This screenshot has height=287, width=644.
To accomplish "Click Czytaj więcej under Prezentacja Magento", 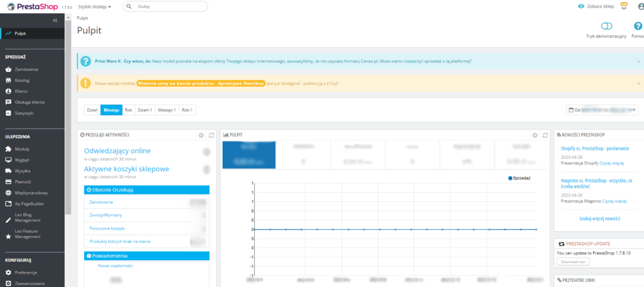I will tap(614, 201).
